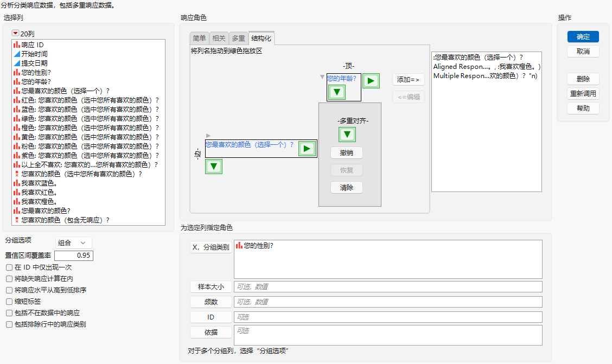Click the 帮助 button

[x=583, y=108]
